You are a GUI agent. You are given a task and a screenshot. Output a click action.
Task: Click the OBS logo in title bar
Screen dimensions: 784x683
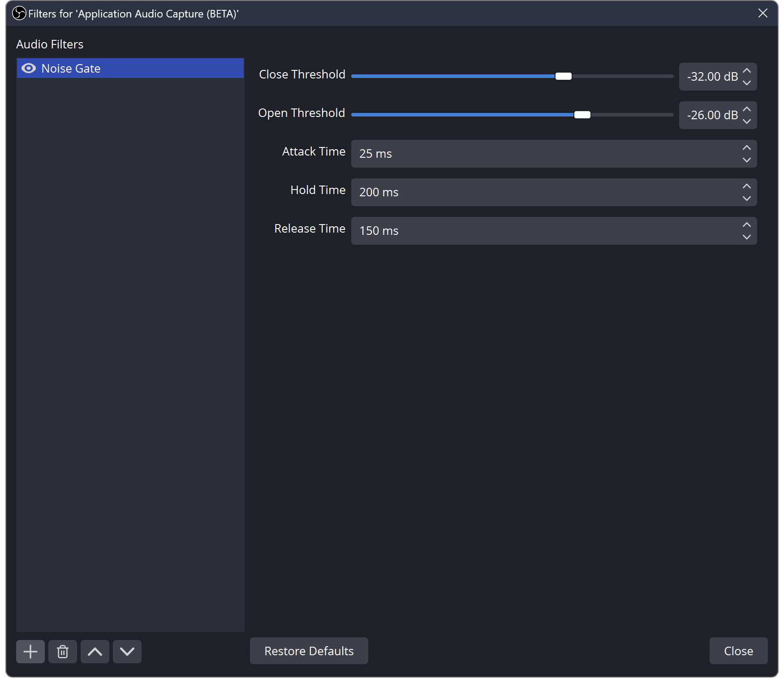19,13
